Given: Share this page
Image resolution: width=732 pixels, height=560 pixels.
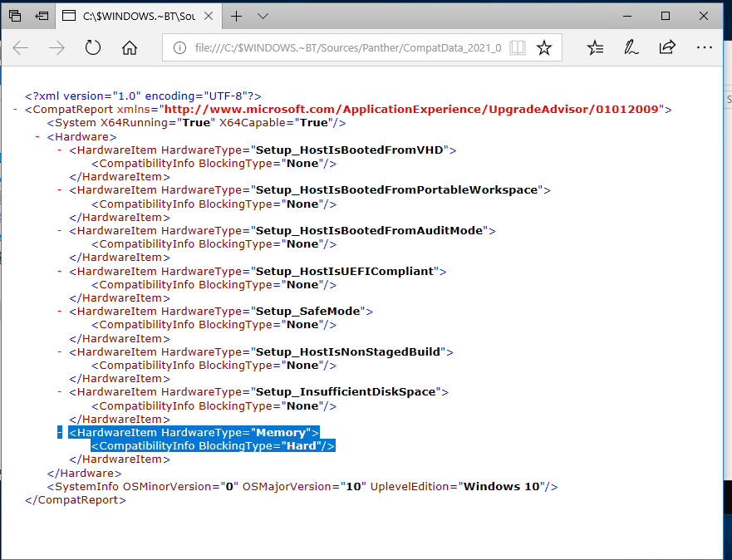Looking at the screenshot, I should 667,47.
